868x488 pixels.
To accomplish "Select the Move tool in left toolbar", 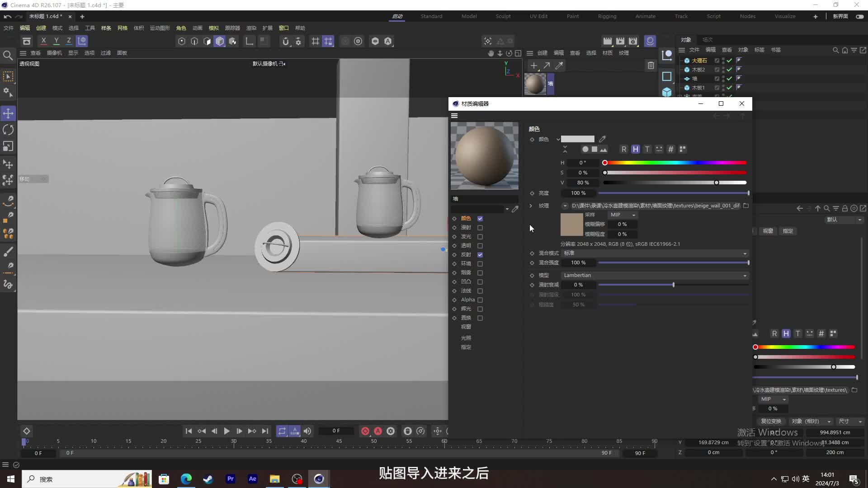I will pos(8,113).
